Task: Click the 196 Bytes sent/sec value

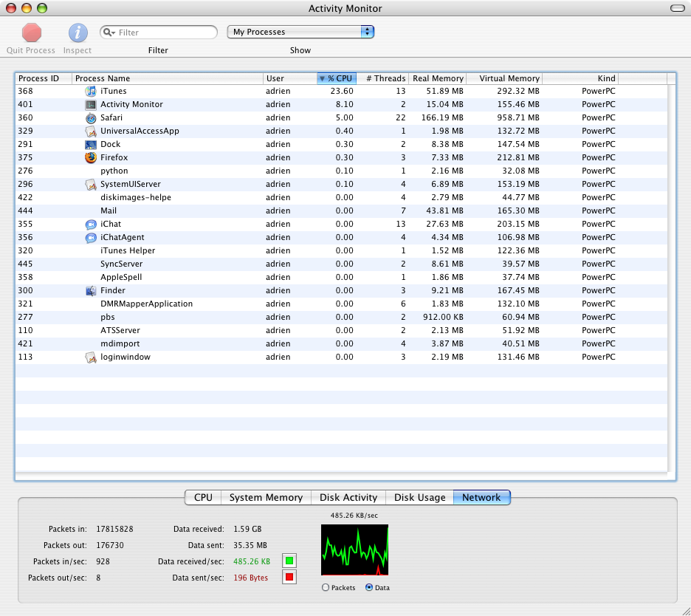Action: point(250,578)
